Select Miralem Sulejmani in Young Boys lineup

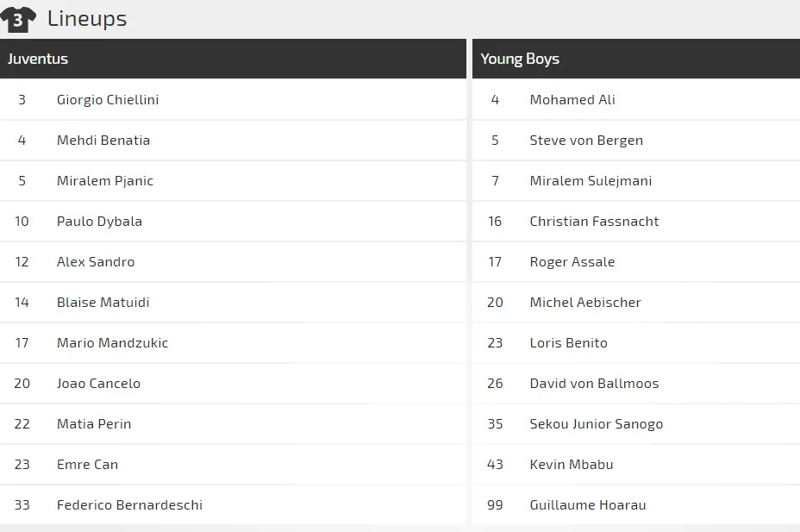tap(591, 180)
